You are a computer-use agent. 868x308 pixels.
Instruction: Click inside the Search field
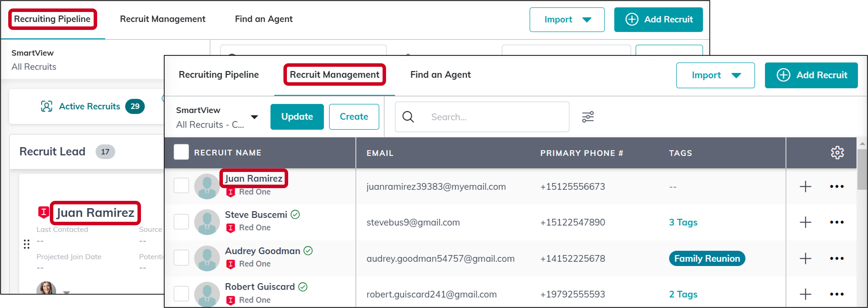482,117
